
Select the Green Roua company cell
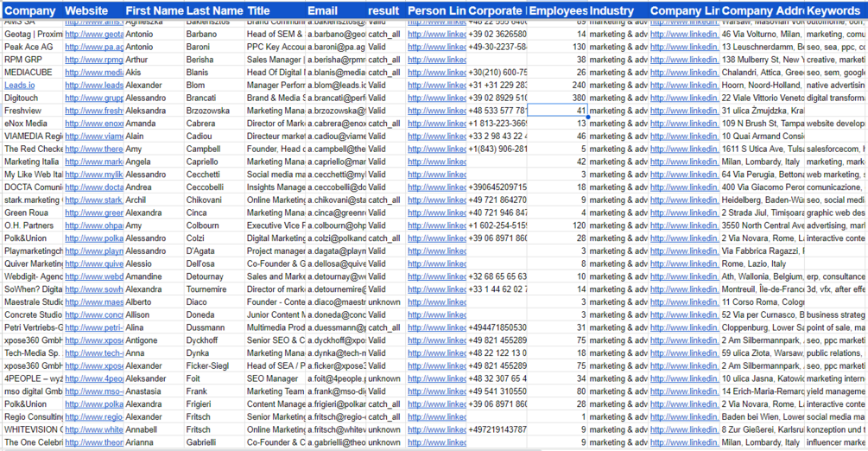(x=32, y=213)
